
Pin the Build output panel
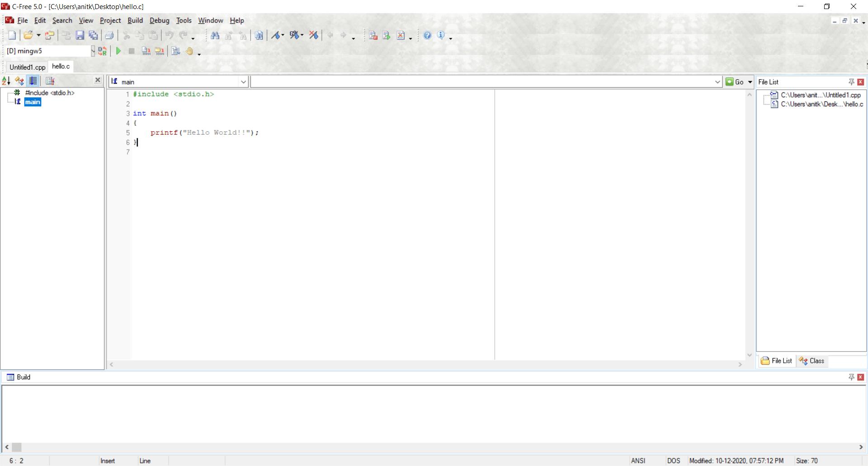[x=851, y=377]
